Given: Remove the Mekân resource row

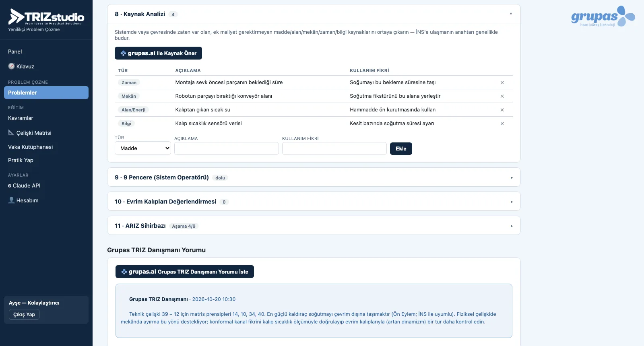Looking at the screenshot, I should point(502,96).
